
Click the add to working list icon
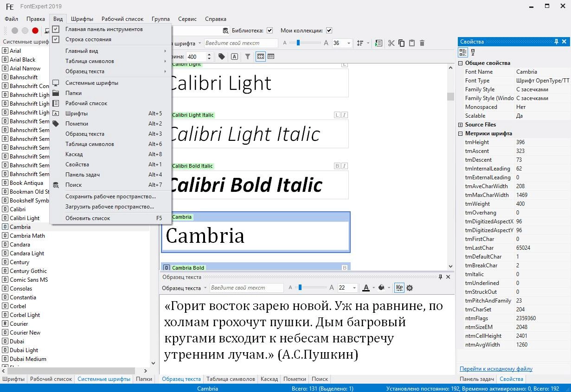pyautogui.click(x=379, y=43)
